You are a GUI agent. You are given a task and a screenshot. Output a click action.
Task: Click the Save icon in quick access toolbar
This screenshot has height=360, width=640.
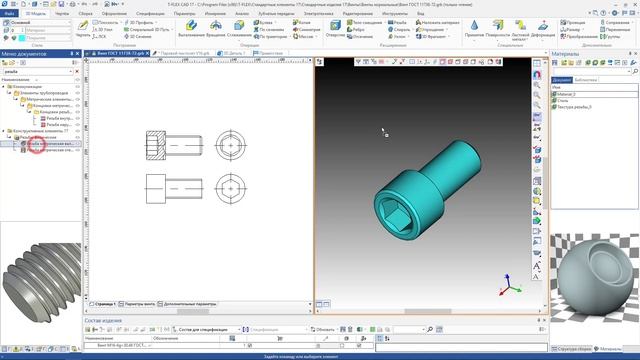61,4
